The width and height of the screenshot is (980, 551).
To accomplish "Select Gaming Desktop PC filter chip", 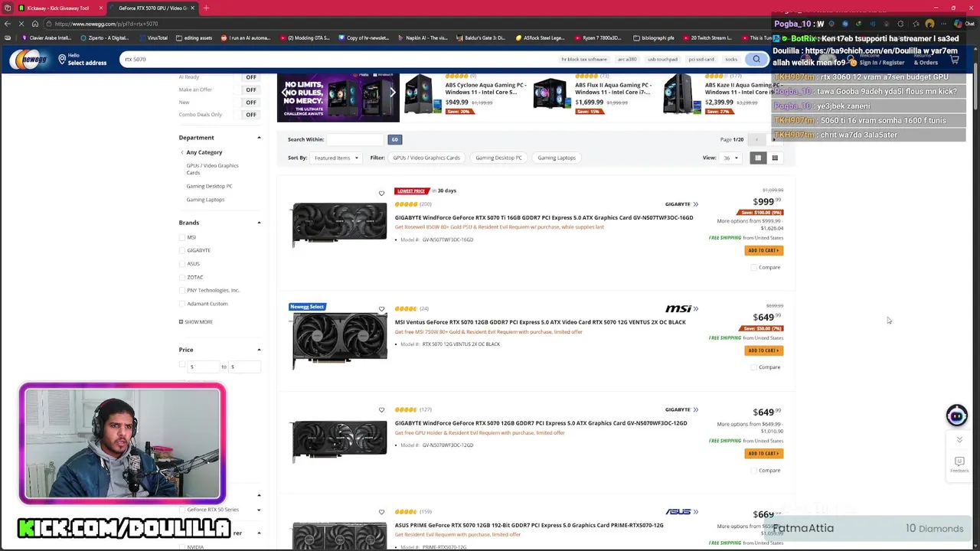I will tap(498, 158).
